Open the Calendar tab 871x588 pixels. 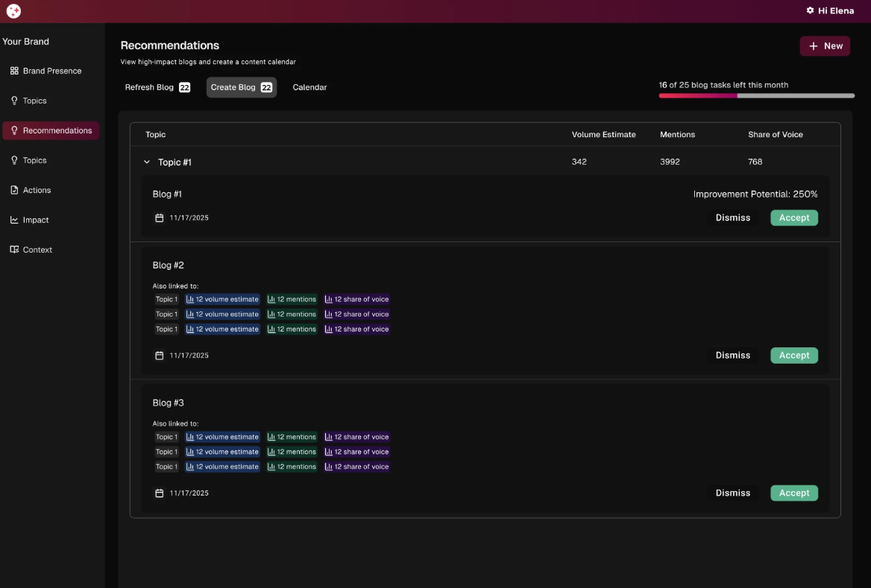(x=309, y=87)
